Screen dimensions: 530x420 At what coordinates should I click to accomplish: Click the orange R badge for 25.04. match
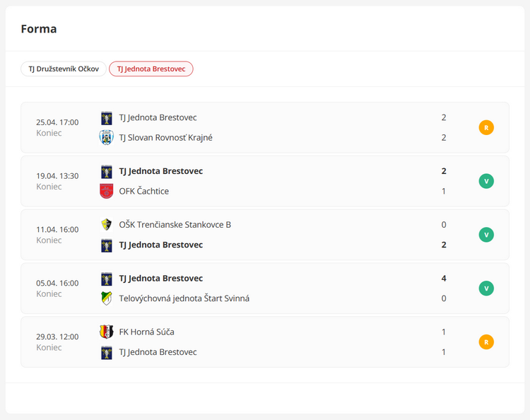point(486,128)
